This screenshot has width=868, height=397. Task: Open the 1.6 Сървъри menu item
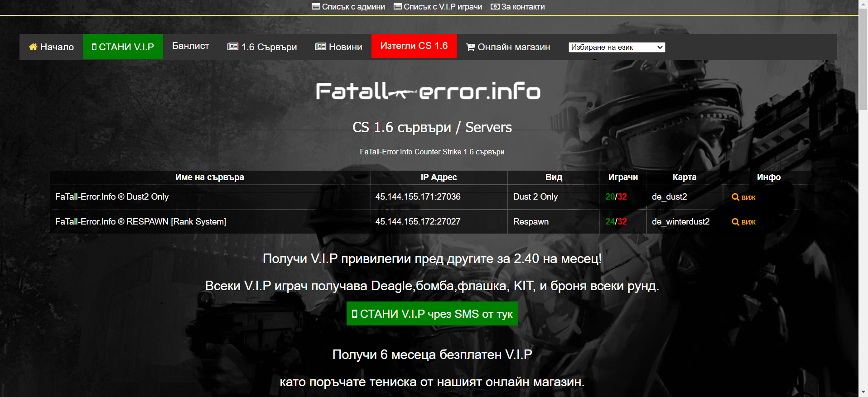tap(262, 47)
